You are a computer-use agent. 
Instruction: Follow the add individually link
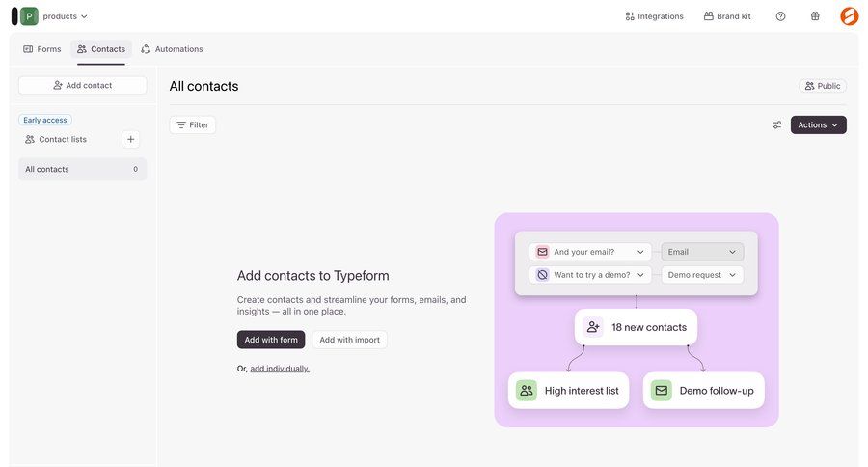pyautogui.click(x=280, y=369)
